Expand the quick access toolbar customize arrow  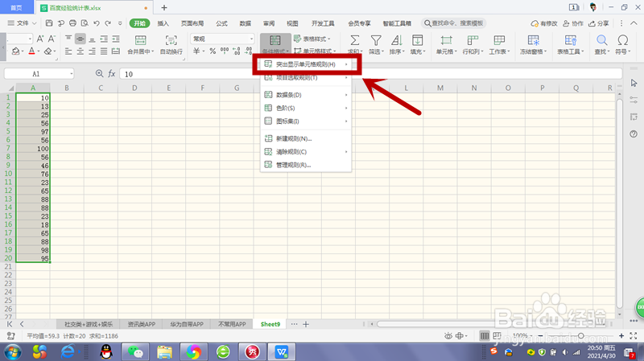point(120,23)
